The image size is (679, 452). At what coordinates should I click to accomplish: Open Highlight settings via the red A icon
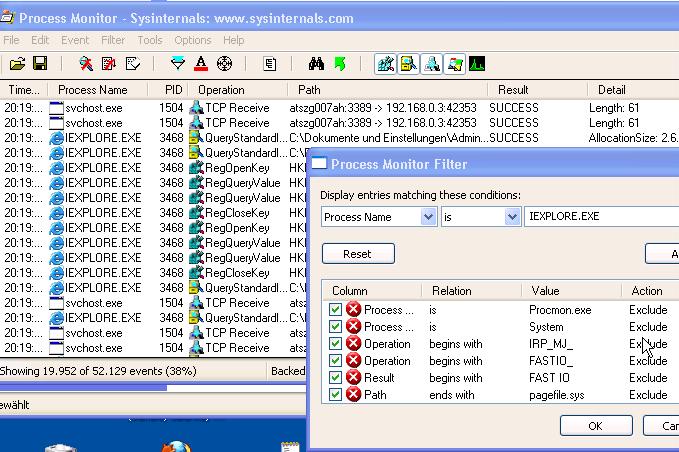[x=200, y=64]
